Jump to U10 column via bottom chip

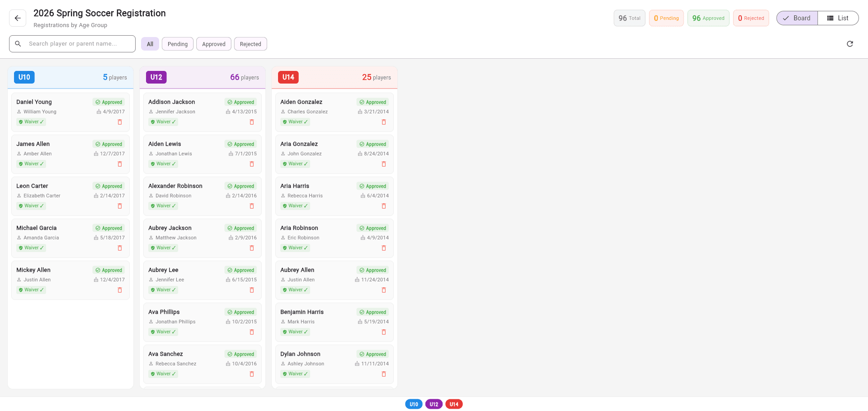point(414,404)
